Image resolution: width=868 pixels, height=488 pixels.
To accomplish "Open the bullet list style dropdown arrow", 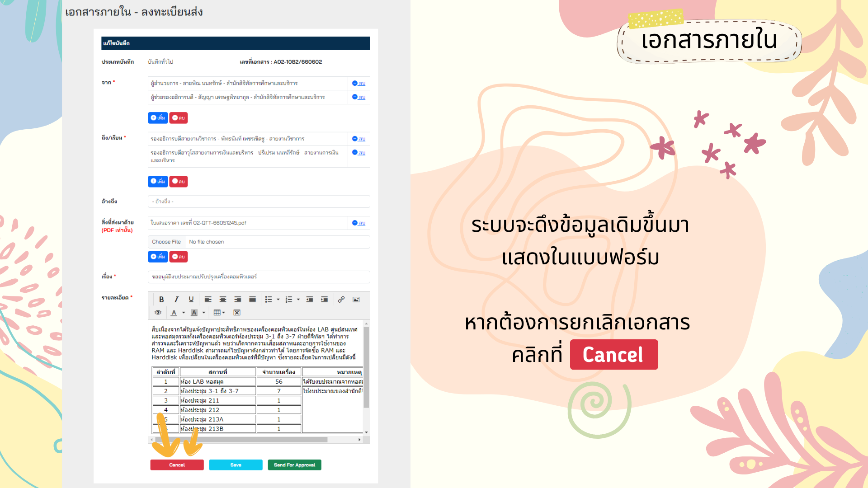I will pos(278,300).
